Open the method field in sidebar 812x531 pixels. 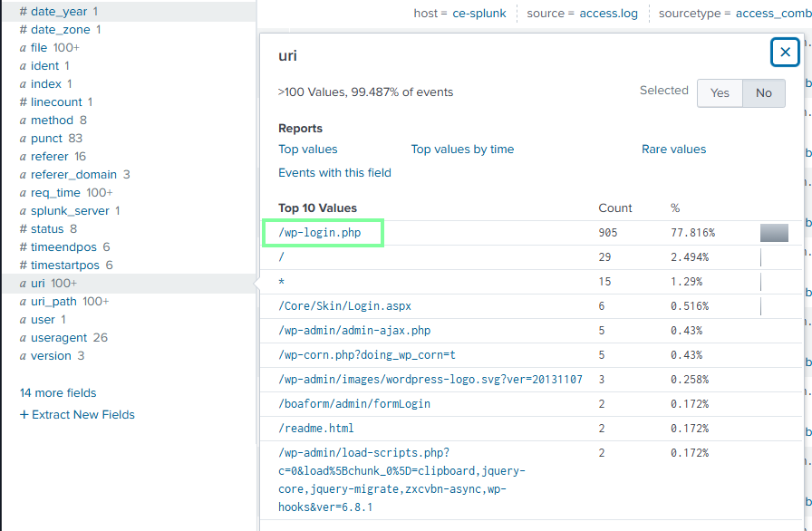52,121
